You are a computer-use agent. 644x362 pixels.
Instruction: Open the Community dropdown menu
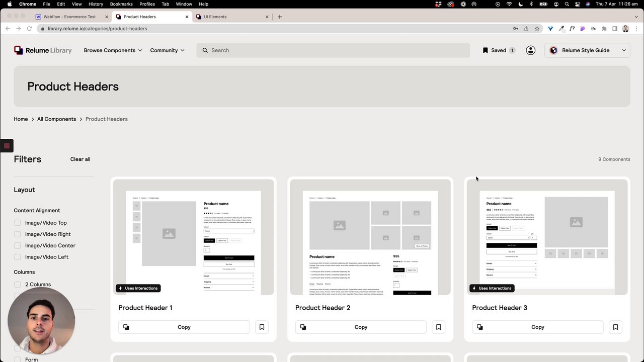click(167, 50)
